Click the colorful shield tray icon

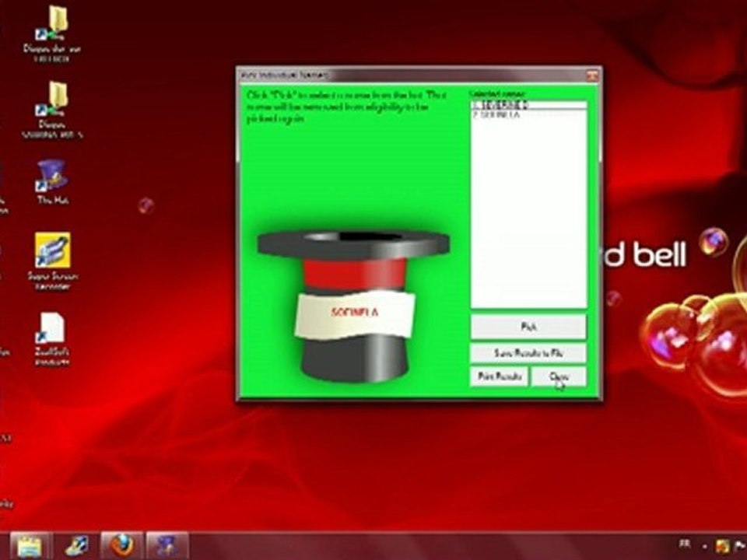click(x=722, y=546)
